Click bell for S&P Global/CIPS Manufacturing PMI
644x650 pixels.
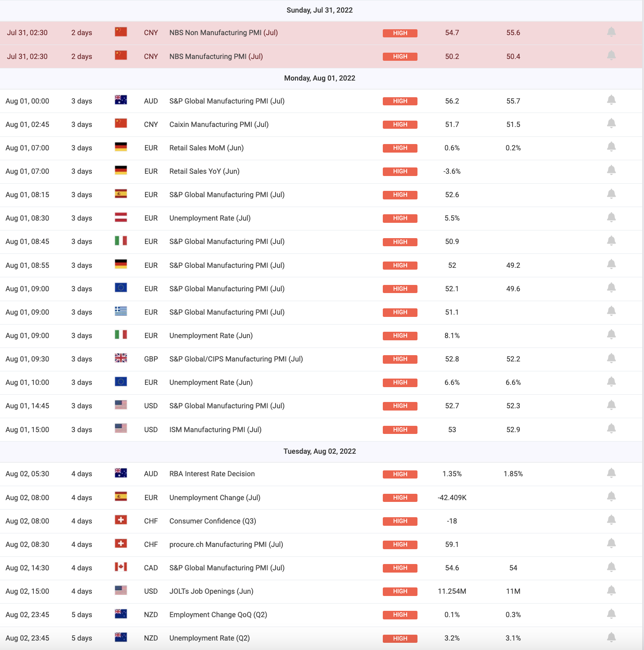click(611, 358)
